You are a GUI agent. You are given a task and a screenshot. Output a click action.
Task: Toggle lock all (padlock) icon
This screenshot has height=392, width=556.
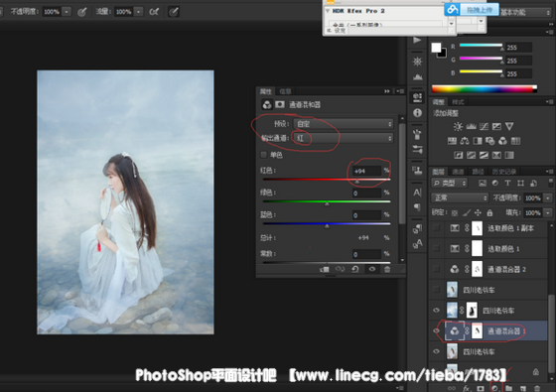pyautogui.click(x=489, y=213)
